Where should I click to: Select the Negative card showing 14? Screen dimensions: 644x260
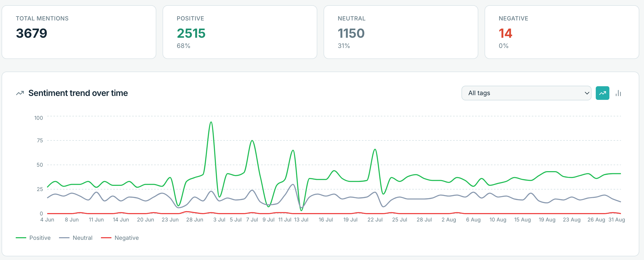pos(562,32)
